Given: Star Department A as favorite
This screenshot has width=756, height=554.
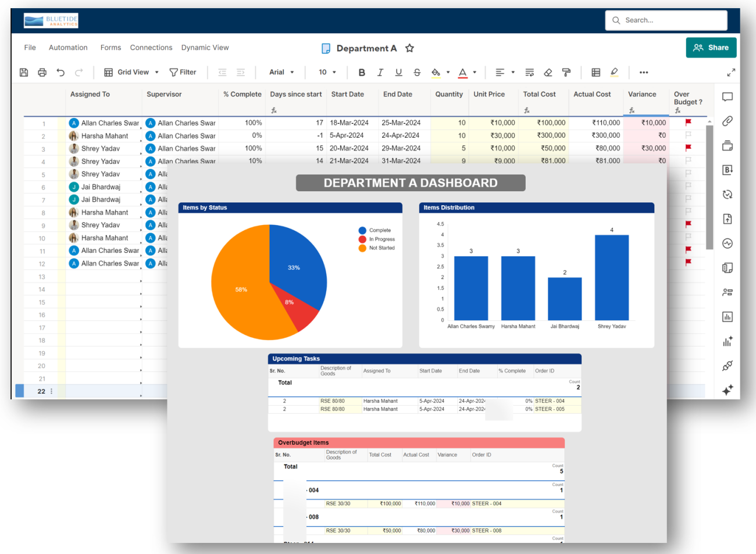Looking at the screenshot, I should coord(410,48).
